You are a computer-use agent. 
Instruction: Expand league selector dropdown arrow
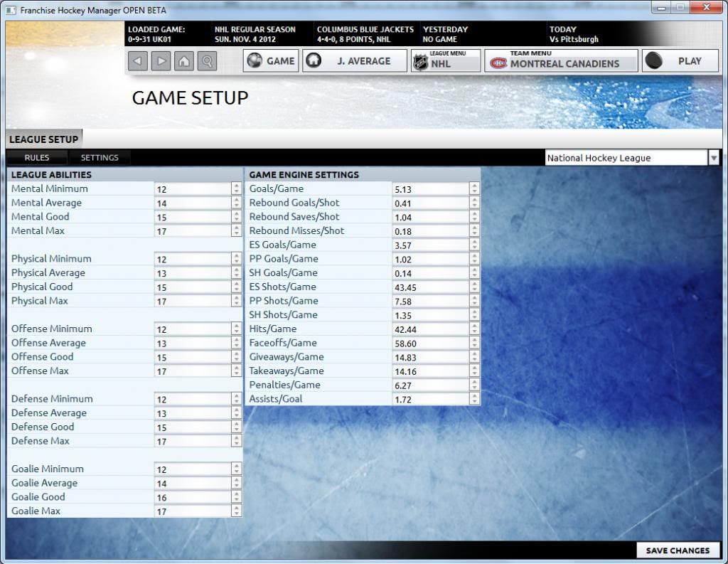coord(714,158)
